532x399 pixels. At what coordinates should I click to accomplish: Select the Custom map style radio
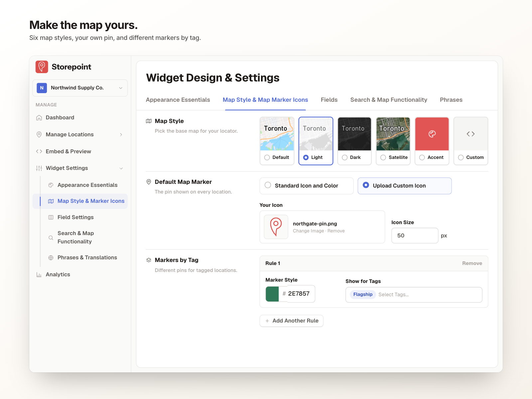pos(461,158)
